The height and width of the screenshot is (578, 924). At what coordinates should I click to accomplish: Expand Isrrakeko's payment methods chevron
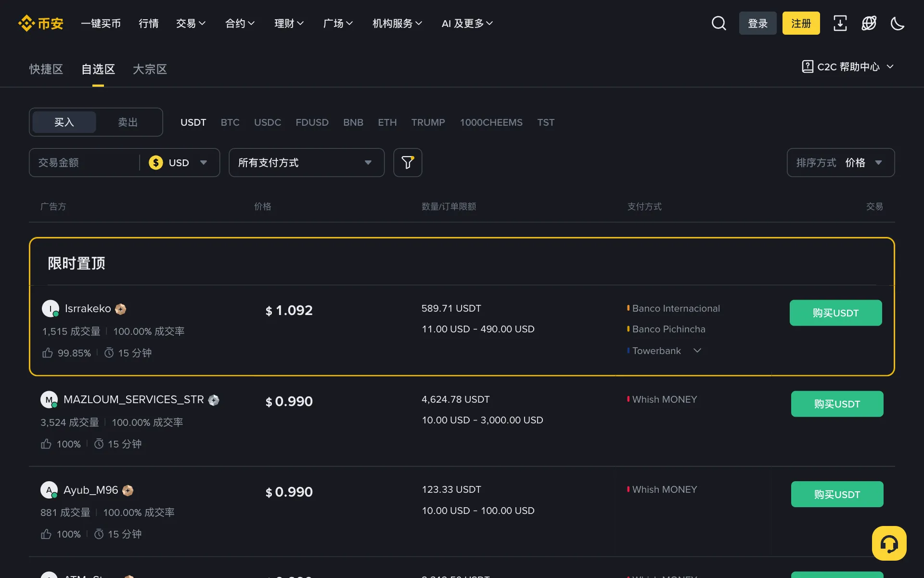point(697,351)
